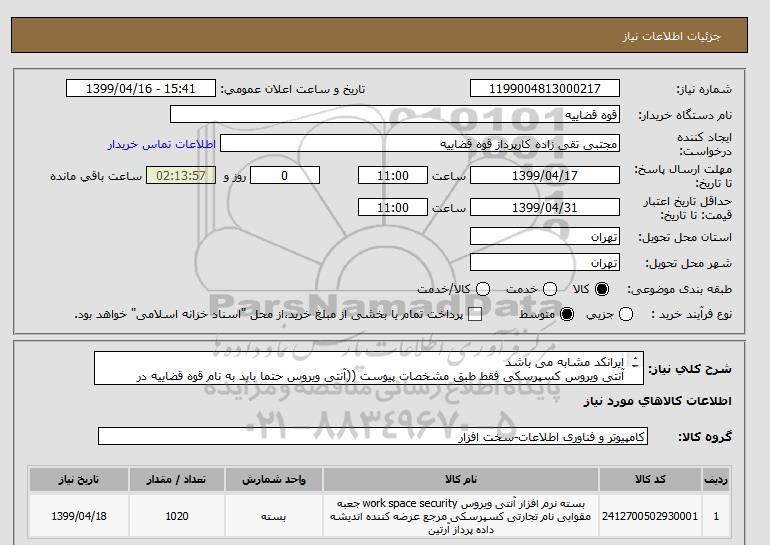Select the کالا radio button
The width and height of the screenshot is (770, 545).
coord(602,289)
